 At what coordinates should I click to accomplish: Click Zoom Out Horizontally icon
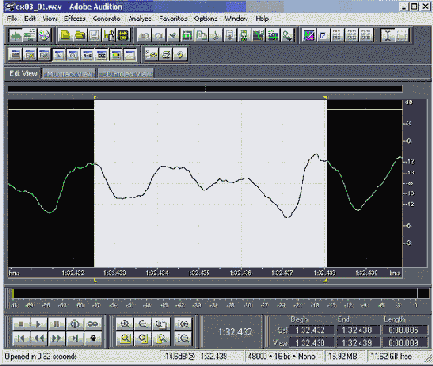[143, 324]
